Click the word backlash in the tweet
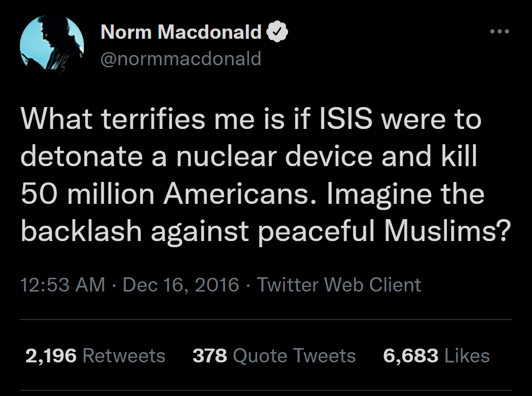This screenshot has width=532, height=396. (x=81, y=232)
